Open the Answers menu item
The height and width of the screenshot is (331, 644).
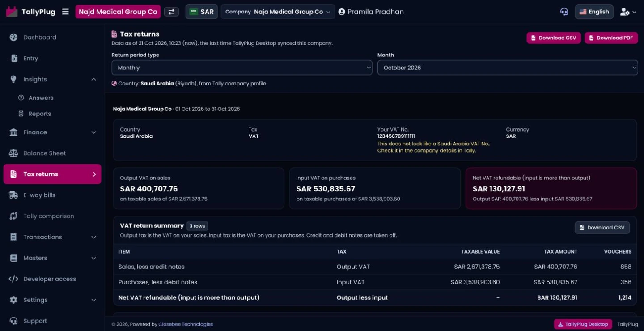click(x=41, y=98)
